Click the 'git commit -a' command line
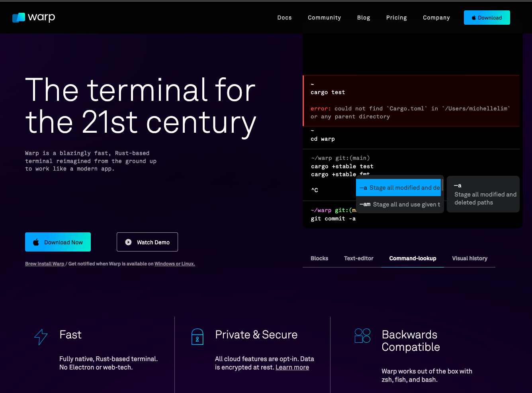The image size is (532, 393). pyautogui.click(x=333, y=219)
